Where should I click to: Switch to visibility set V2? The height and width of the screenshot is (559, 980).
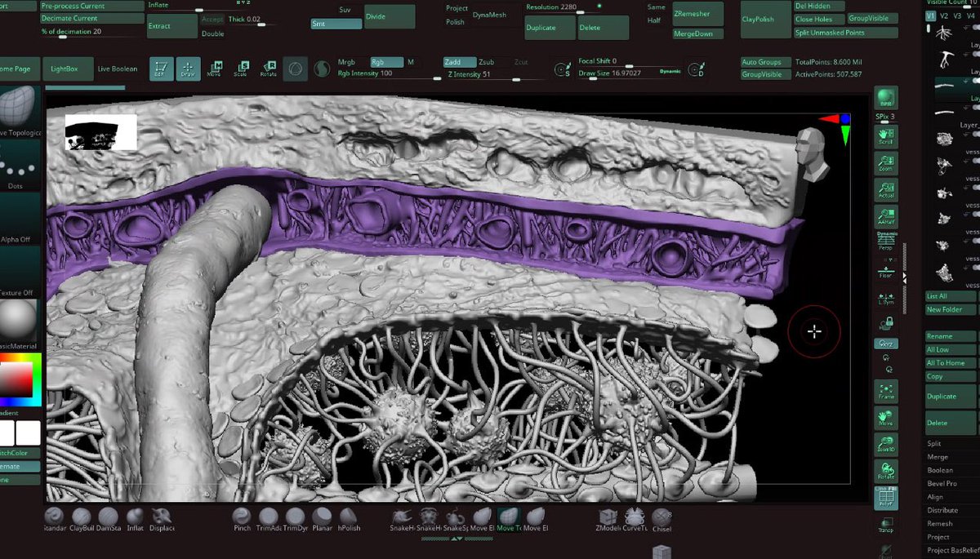pyautogui.click(x=945, y=16)
